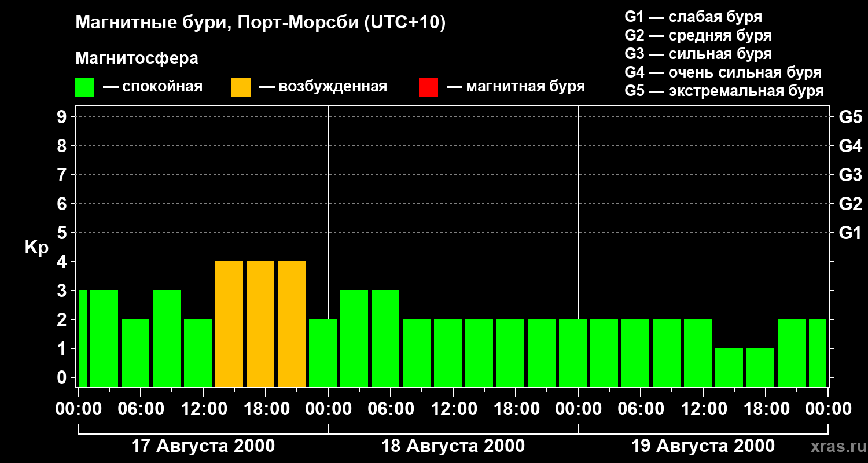This screenshot has height=463, width=868.
Task: Click the 'G4' label on the right axis
Action: 850,146
